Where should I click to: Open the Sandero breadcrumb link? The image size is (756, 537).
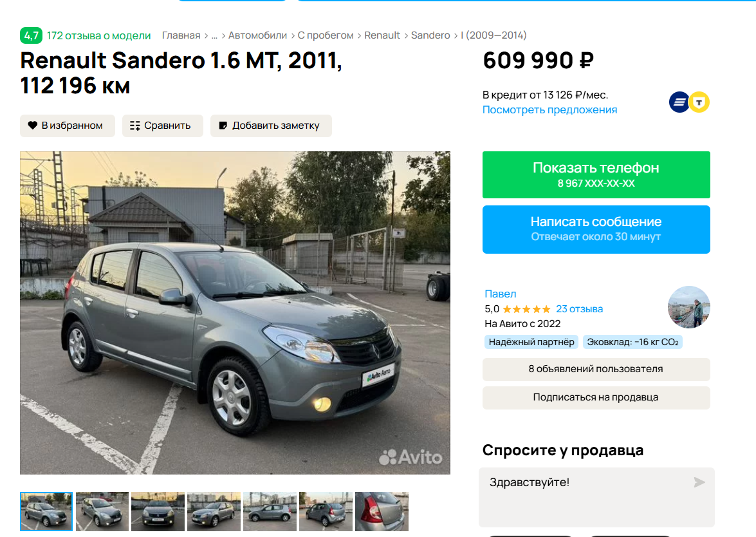(x=430, y=35)
